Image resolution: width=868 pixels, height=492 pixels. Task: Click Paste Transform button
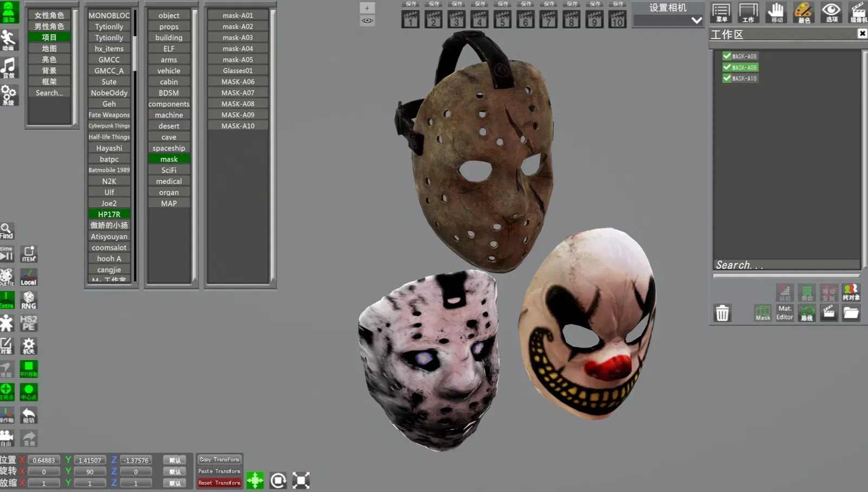point(219,471)
